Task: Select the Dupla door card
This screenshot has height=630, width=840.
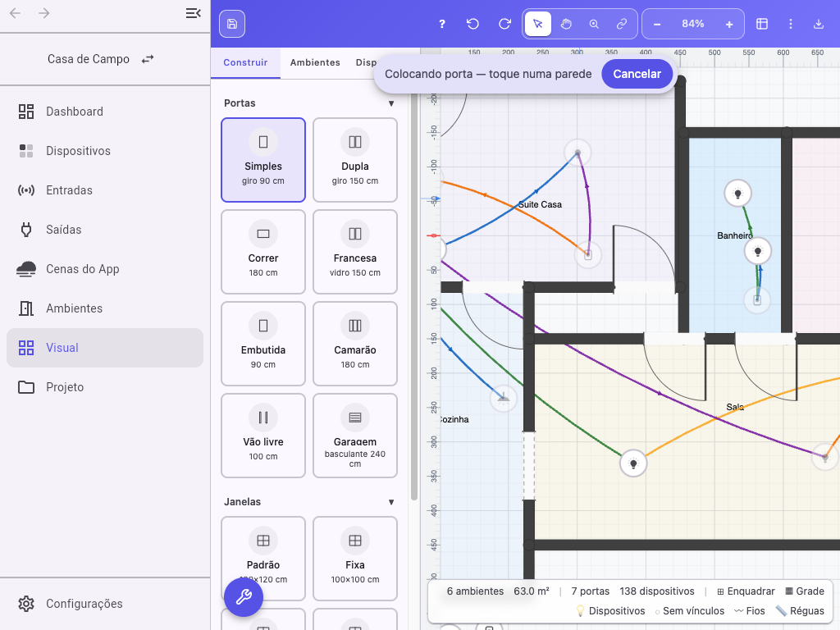Action: pyautogui.click(x=355, y=160)
